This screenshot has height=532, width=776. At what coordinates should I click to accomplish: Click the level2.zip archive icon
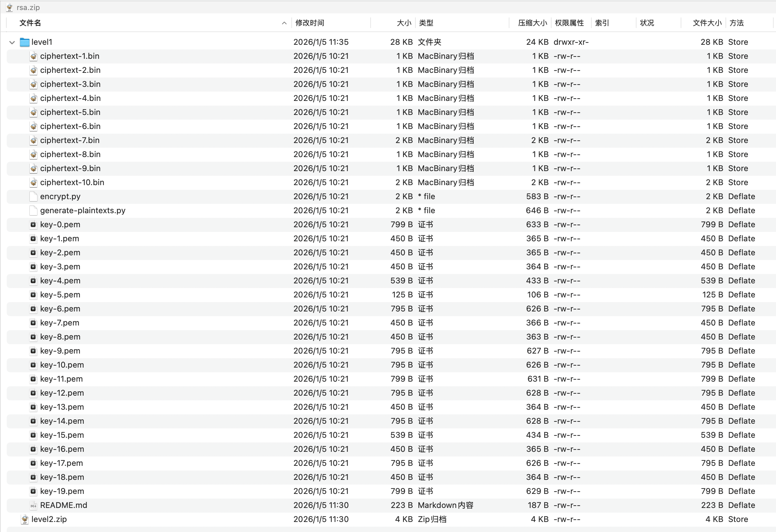[25, 519]
